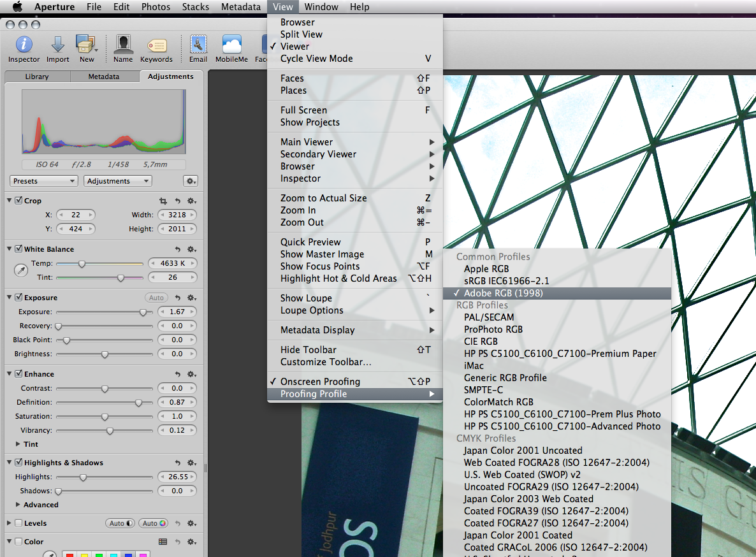The image size is (756, 557).
Task: Toggle the Enhance checkbox
Action: click(x=18, y=374)
